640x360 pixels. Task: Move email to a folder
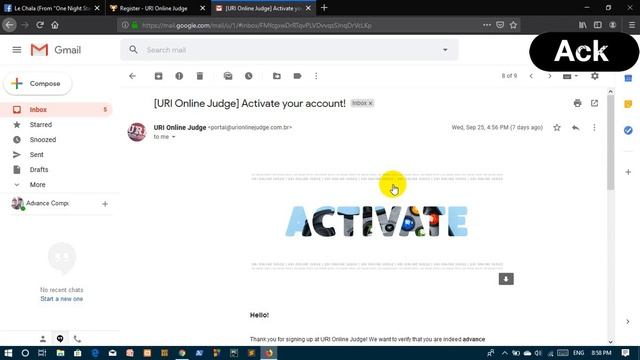coord(277,76)
